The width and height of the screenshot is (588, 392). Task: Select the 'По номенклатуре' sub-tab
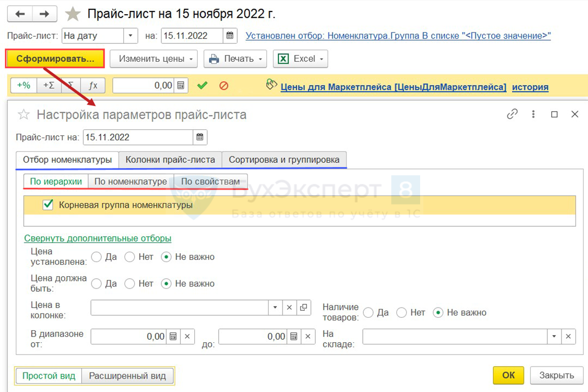click(x=130, y=181)
